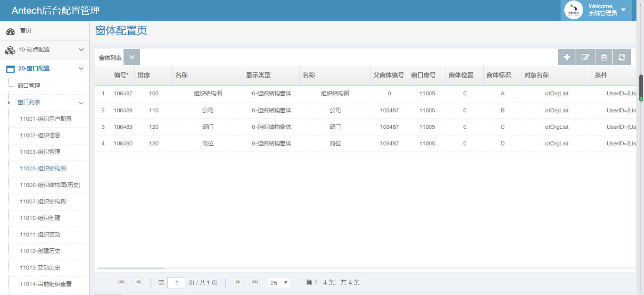Viewport: 644px width, 295px height.
Task: Sort by the 对象名称 column header
Action: 556,75
